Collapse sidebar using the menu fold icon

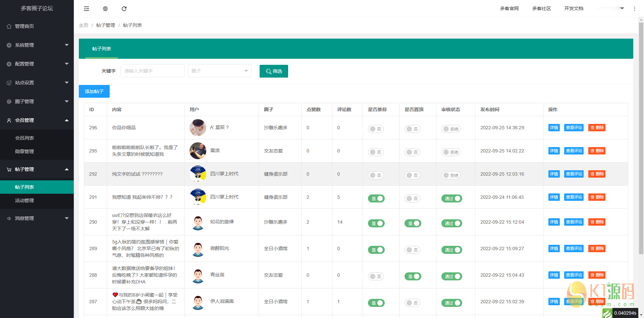(87, 9)
